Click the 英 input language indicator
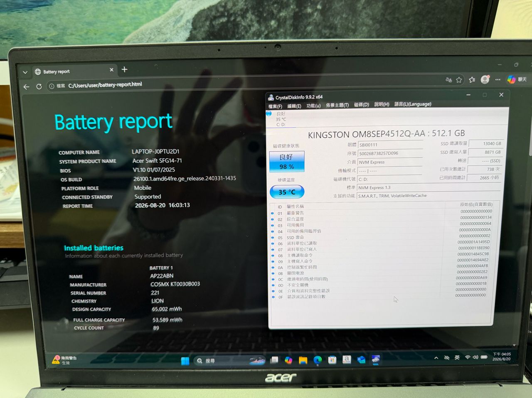The width and height of the screenshot is (532, 398). pos(457,357)
